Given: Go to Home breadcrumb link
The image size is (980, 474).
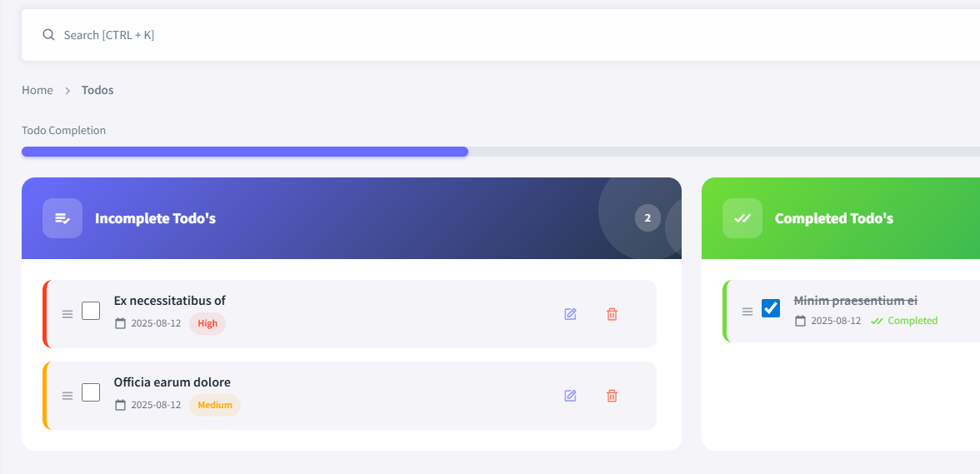Looking at the screenshot, I should click(37, 90).
